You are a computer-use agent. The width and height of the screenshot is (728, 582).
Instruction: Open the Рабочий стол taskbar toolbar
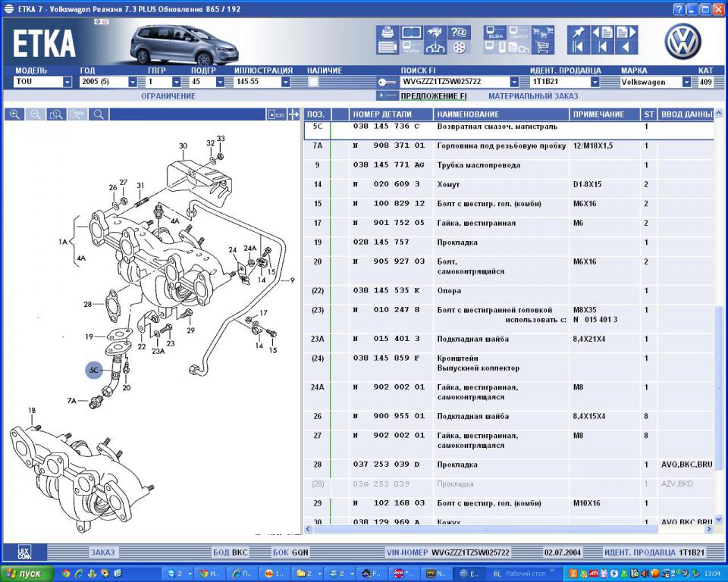[525, 574]
